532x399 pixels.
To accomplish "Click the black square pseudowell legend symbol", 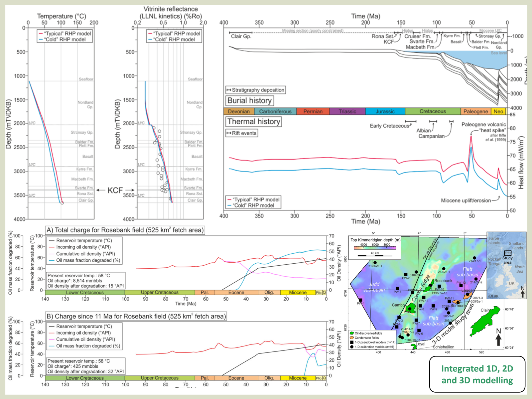I will click(x=352, y=342).
